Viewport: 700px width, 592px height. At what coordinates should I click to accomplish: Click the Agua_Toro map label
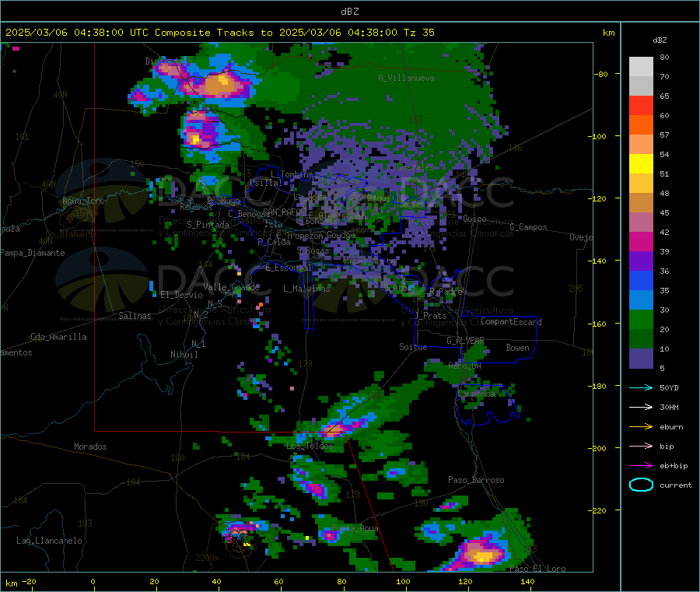tap(83, 201)
